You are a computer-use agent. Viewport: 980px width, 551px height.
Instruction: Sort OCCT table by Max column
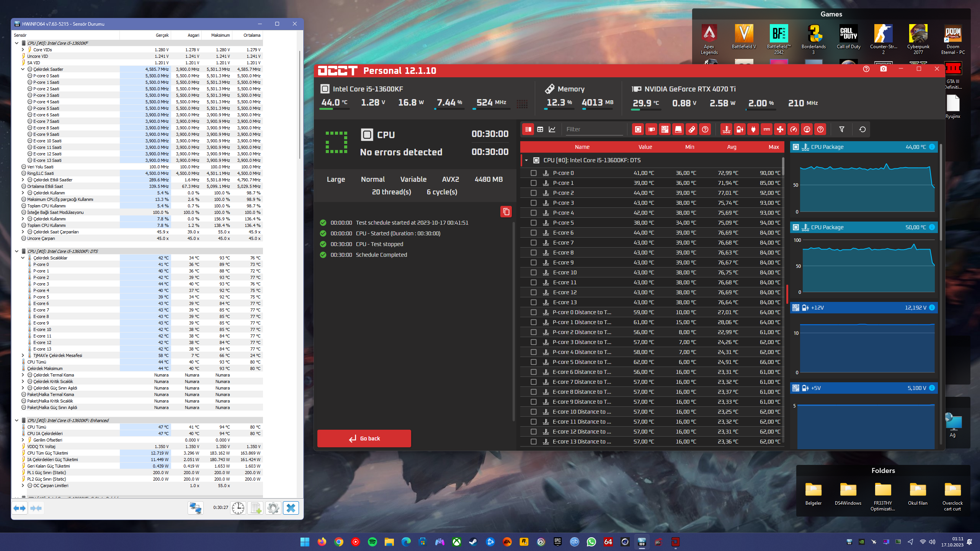[774, 147]
